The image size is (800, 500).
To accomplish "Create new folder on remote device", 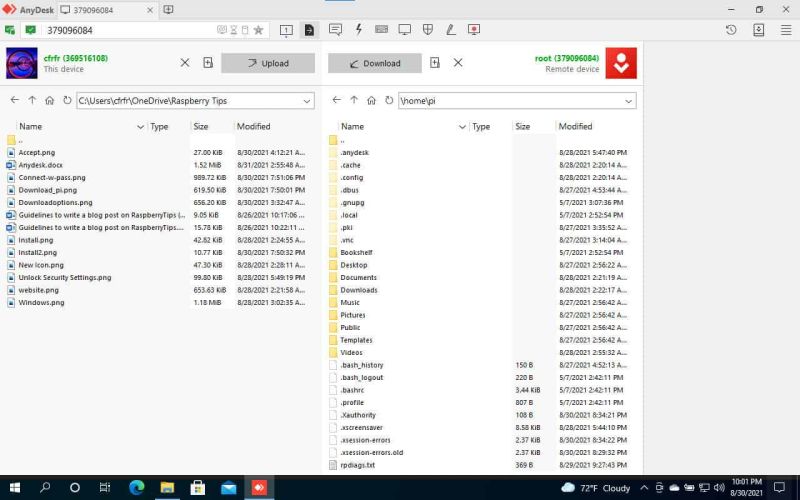I will click(x=435, y=62).
